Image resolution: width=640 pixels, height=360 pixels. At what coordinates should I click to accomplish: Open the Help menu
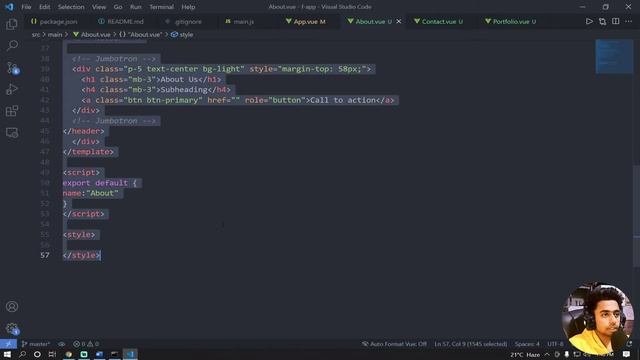pyautogui.click(x=188, y=7)
